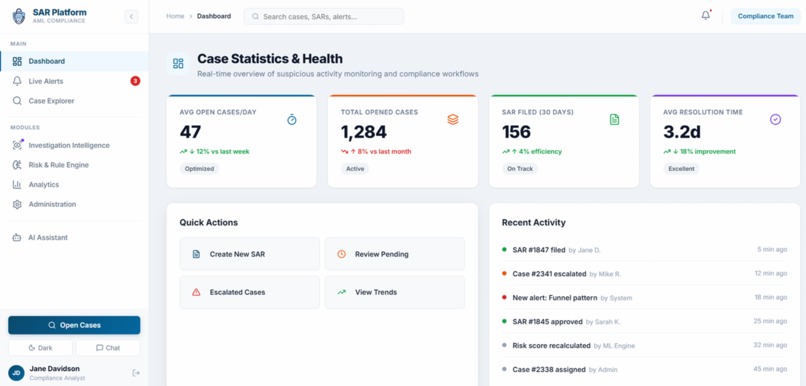Image resolution: width=806 pixels, height=386 pixels.
Task: Click the Compliance Team button
Action: point(765,16)
